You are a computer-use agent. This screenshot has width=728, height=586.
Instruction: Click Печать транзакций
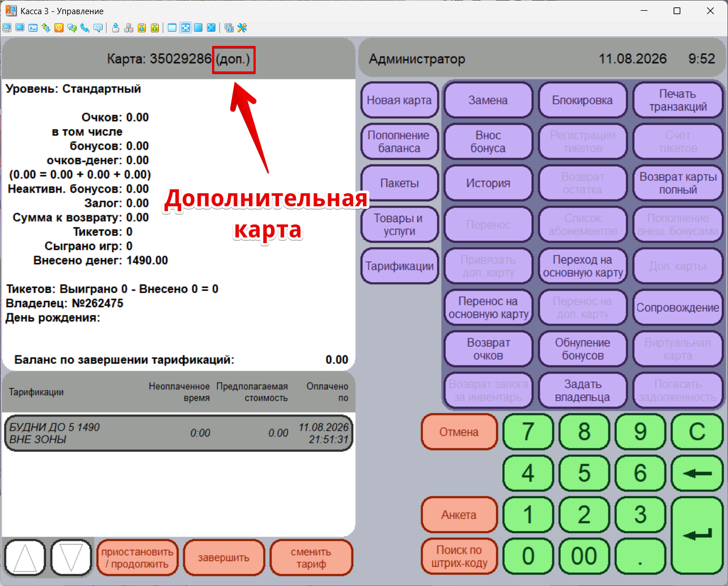678,100
